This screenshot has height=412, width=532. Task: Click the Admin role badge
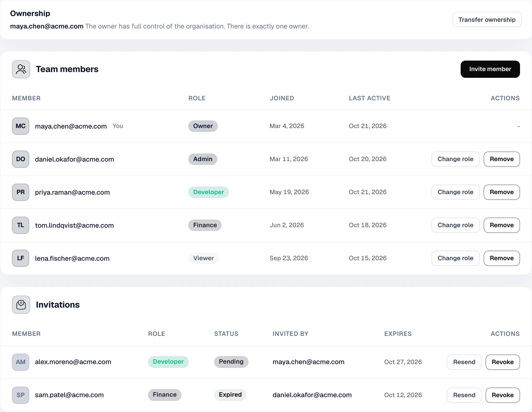[x=203, y=159]
